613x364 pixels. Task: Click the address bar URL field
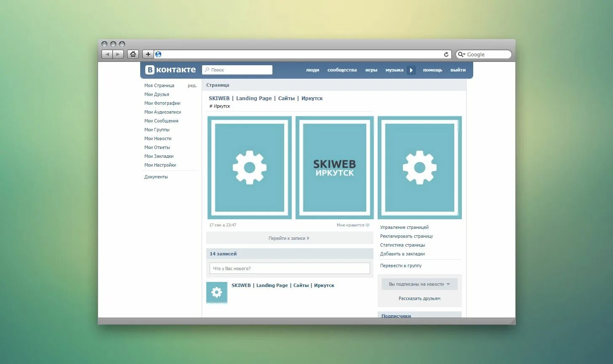(x=302, y=54)
